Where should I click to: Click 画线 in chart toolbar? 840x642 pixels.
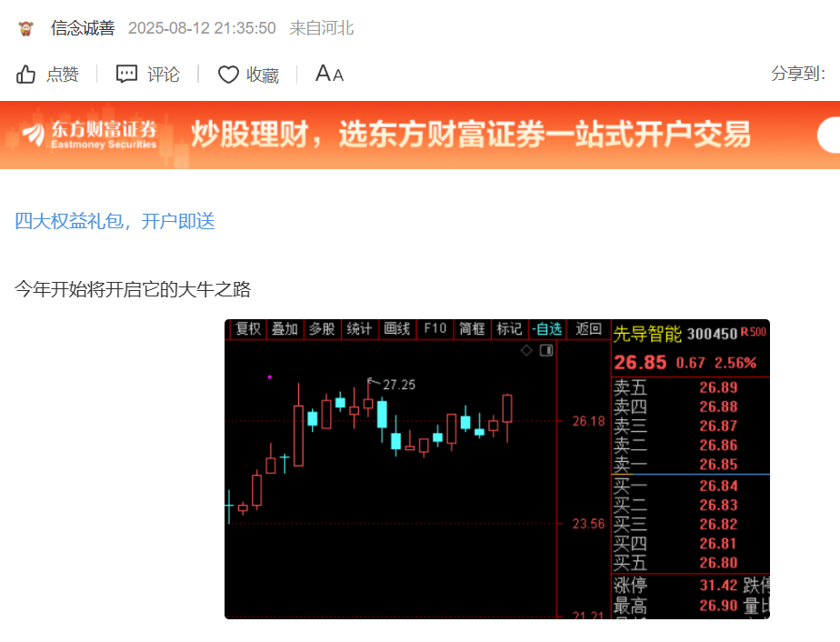397,328
